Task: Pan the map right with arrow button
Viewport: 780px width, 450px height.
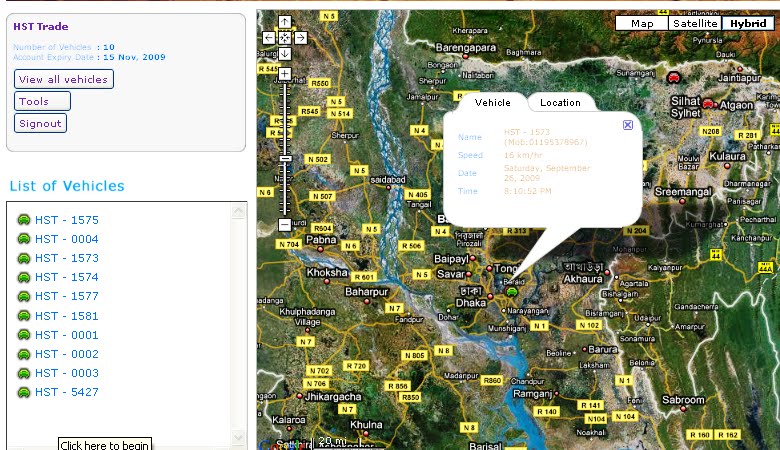Action: tap(300, 38)
